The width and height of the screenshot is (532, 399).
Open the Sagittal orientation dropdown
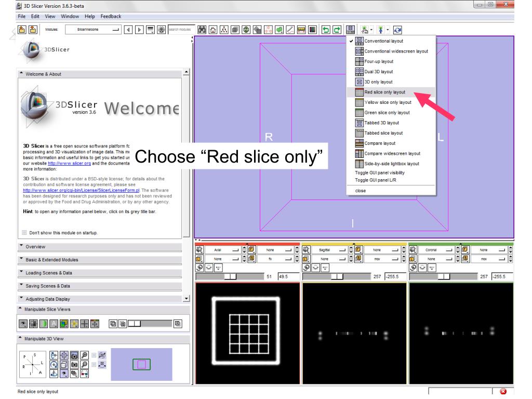(x=329, y=250)
